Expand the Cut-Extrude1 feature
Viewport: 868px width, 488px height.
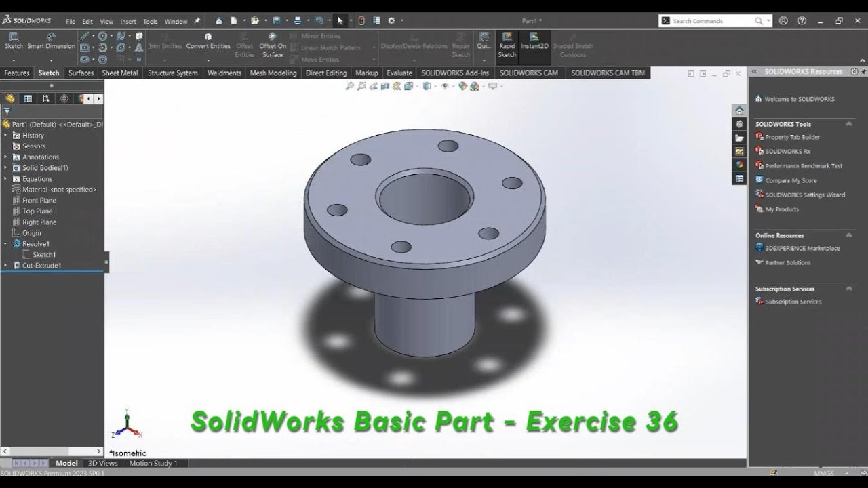click(5, 266)
